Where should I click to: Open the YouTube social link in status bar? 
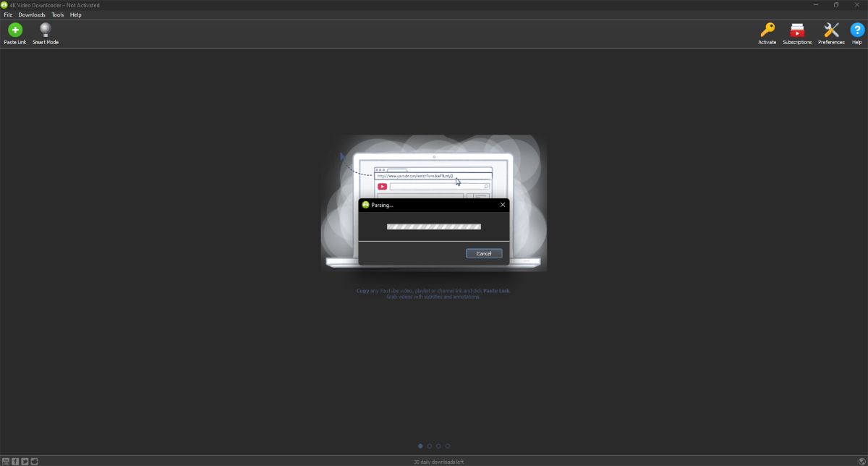click(x=6, y=461)
